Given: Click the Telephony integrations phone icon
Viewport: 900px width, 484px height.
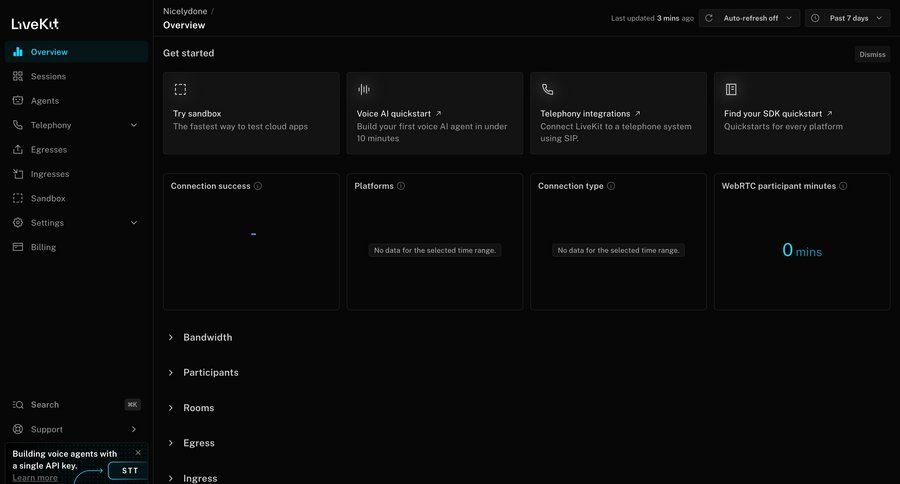Looking at the screenshot, I should (548, 89).
